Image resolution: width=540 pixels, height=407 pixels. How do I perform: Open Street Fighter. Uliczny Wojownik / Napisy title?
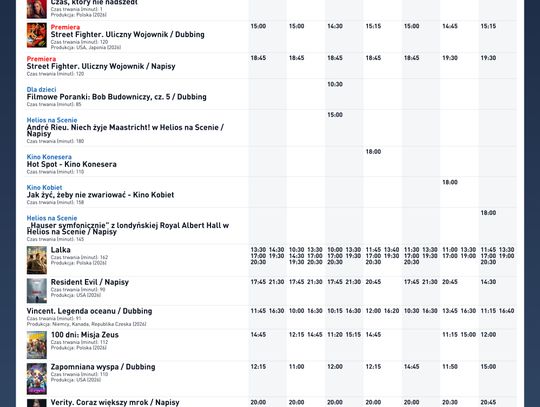click(x=101, y=66)
